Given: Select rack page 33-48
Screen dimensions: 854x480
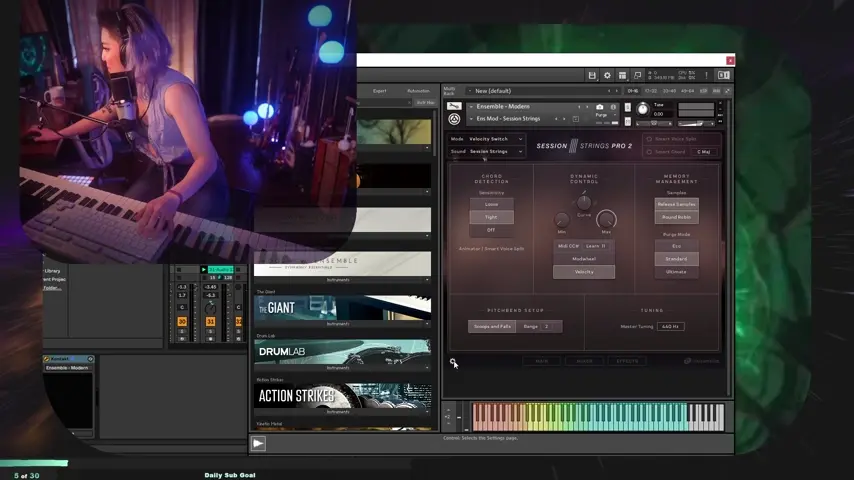Looking at the screenshot, I should [x=669, y=91].
